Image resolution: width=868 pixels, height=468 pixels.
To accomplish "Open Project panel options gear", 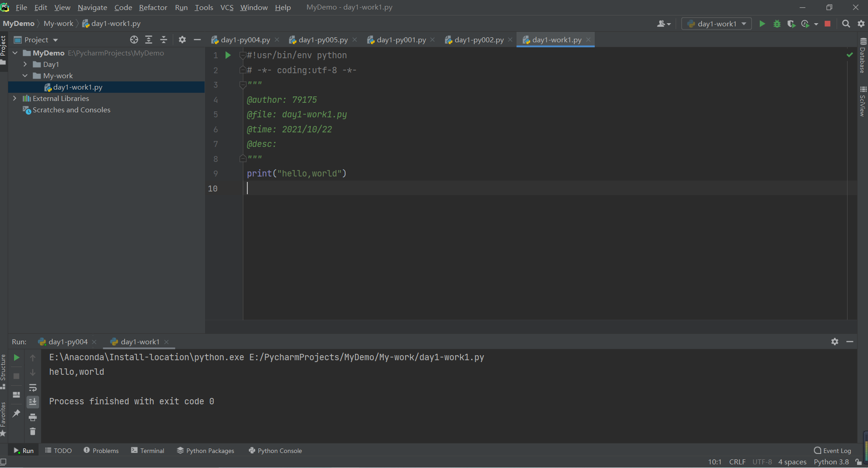I will tap(182, 40).
